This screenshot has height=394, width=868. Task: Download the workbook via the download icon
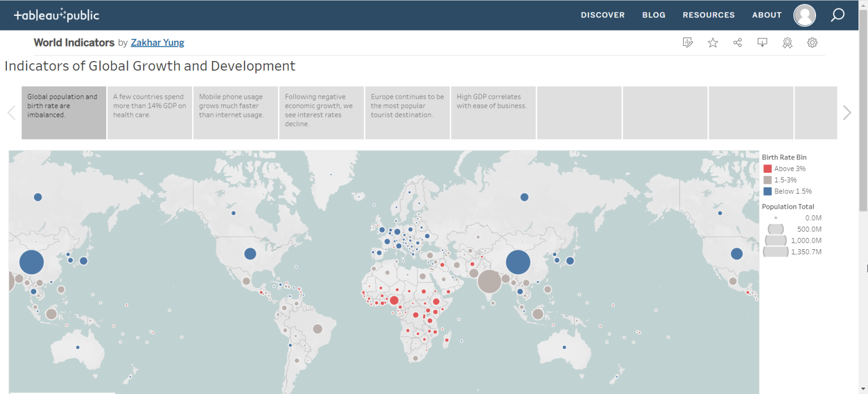click(x=762, y=42)
